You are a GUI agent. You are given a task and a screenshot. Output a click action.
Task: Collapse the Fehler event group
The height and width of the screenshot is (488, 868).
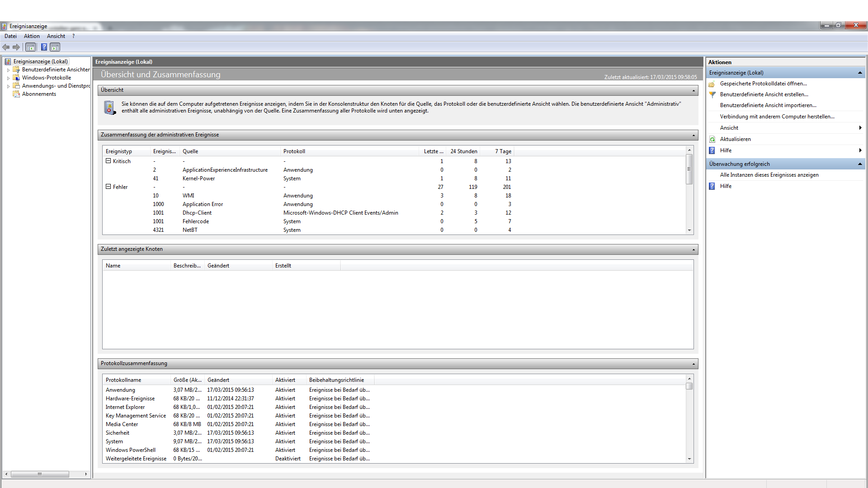108,187
